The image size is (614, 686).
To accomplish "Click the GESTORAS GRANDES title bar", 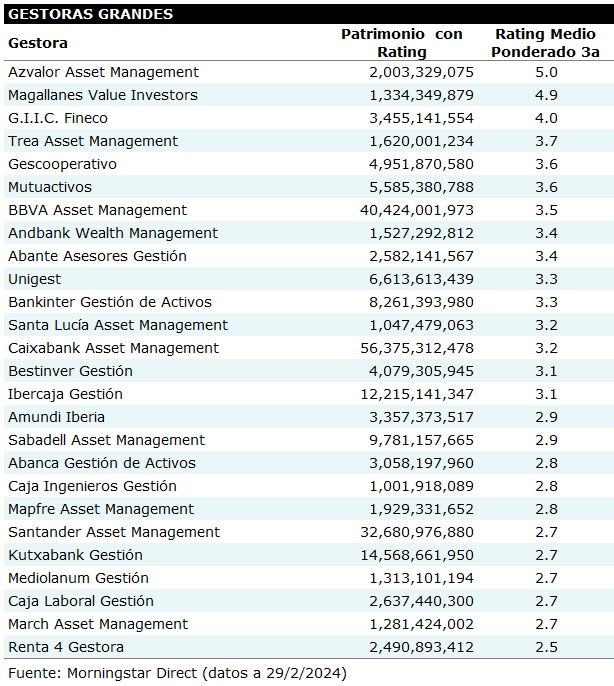I will [x=91, y=14].
